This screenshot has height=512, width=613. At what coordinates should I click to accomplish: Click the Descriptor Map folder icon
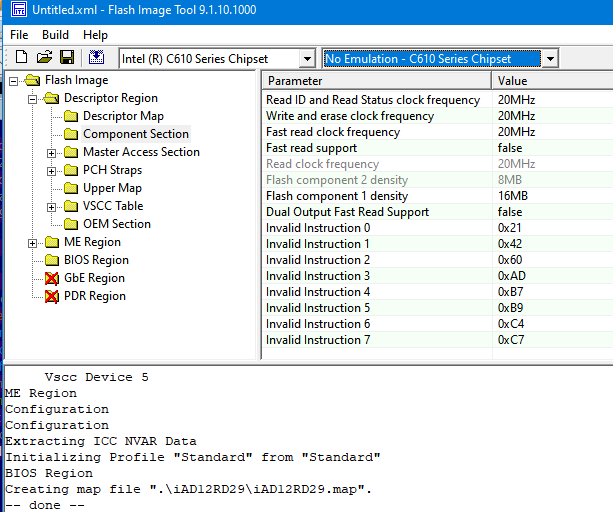click(71, 116)
